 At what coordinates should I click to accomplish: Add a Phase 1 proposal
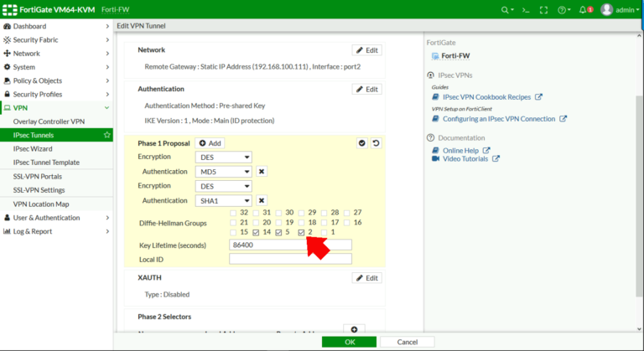(210, 143)
